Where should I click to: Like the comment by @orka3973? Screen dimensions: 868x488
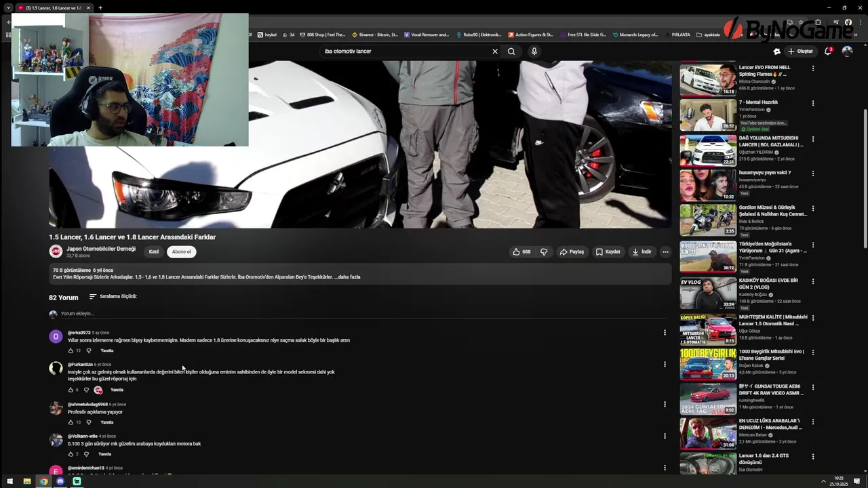point(71,350)
